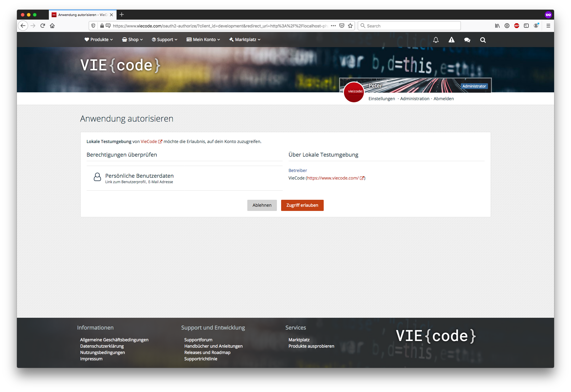The height and width of the screenshot is (392, 571).
Task: Click the Abmelden link
Action: (x=444, y=99)
